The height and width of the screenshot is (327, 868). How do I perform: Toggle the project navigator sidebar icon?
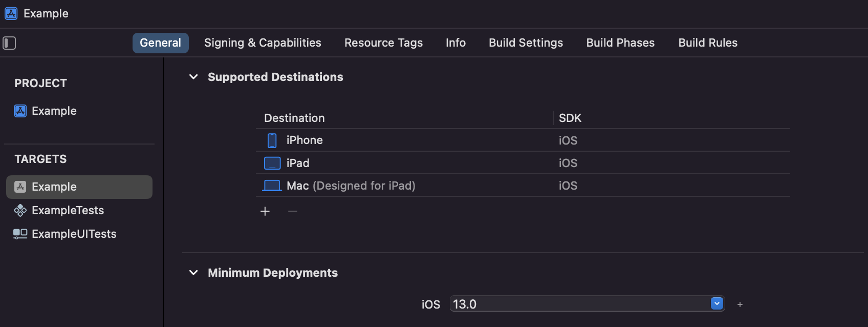pyautogui.click(x=9, y=43)
